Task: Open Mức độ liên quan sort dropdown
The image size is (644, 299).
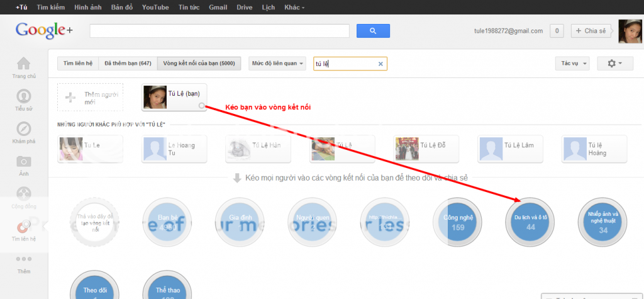Action: 277,64
